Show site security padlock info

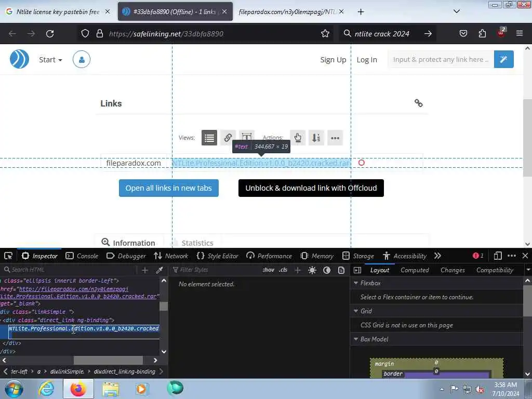click(99, 34)
